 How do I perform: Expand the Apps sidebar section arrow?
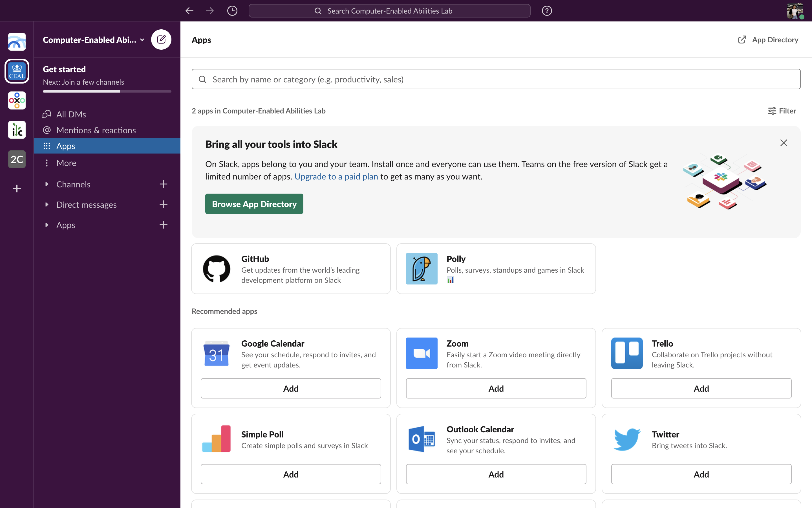(47, 225)
